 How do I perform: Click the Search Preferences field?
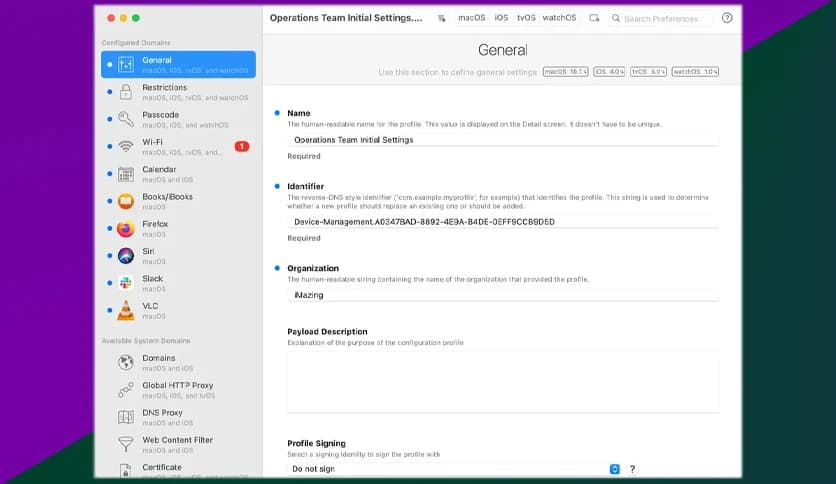661,18
